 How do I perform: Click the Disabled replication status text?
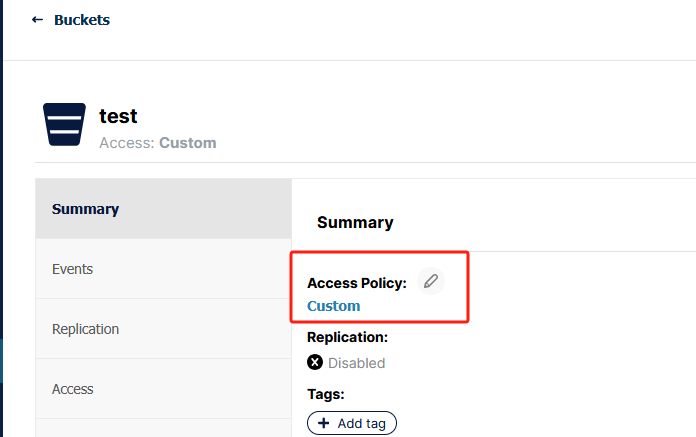pos(356,363)
